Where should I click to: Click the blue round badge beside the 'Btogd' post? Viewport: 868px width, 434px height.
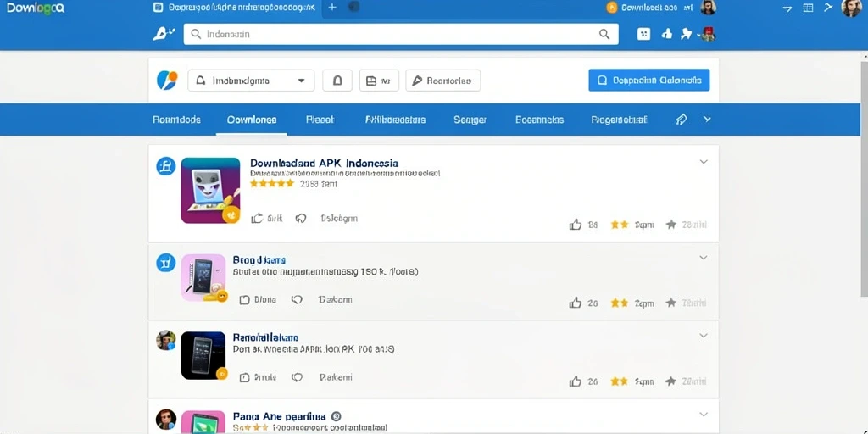[165, 263]
